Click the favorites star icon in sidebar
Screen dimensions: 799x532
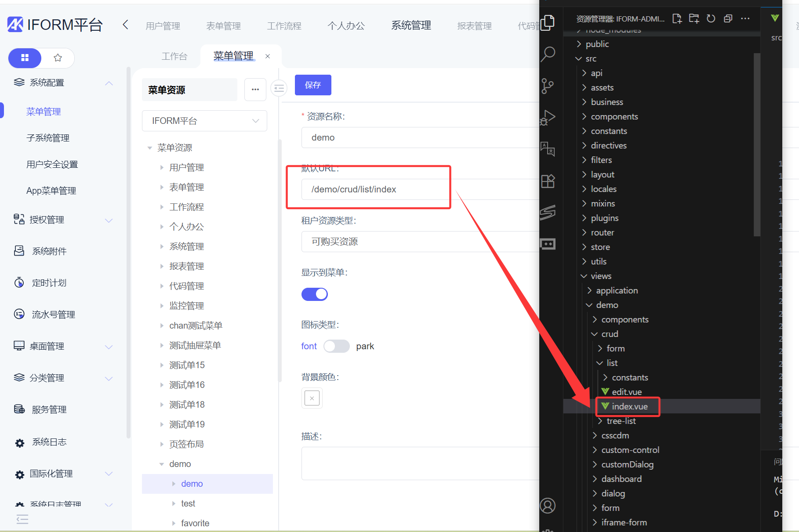pos(58,58)
